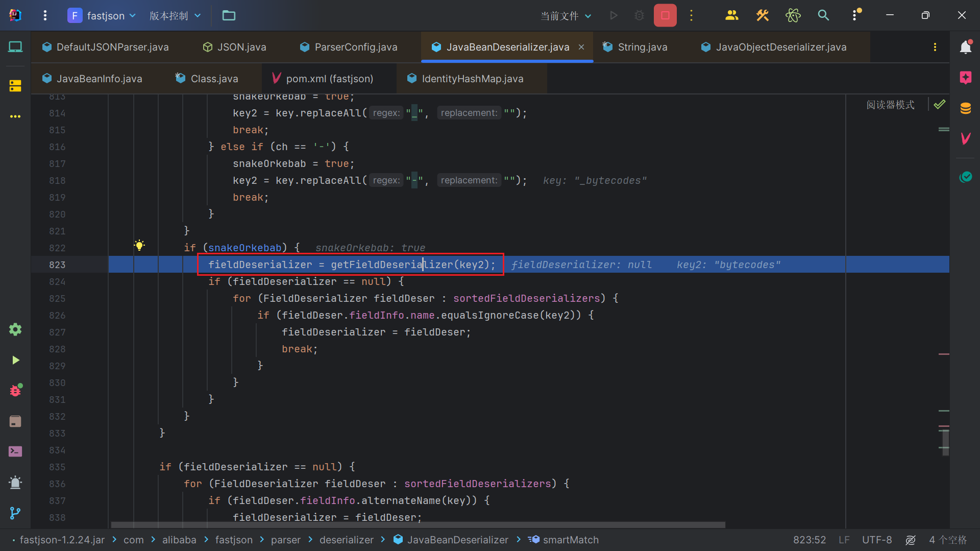Open the main menu hamburger dots

coord(45,15)
